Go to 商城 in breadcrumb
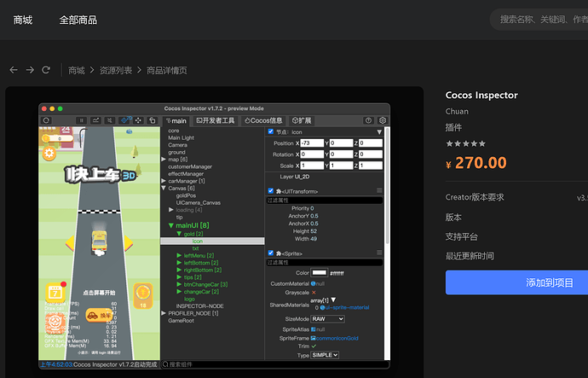The image size is (588, 378). 77,70
